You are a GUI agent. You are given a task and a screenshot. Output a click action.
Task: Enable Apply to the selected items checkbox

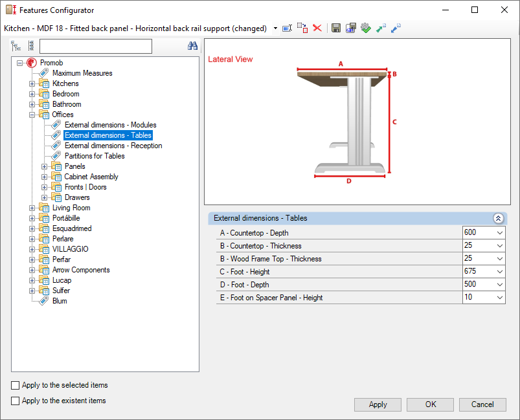coord(16,385)
